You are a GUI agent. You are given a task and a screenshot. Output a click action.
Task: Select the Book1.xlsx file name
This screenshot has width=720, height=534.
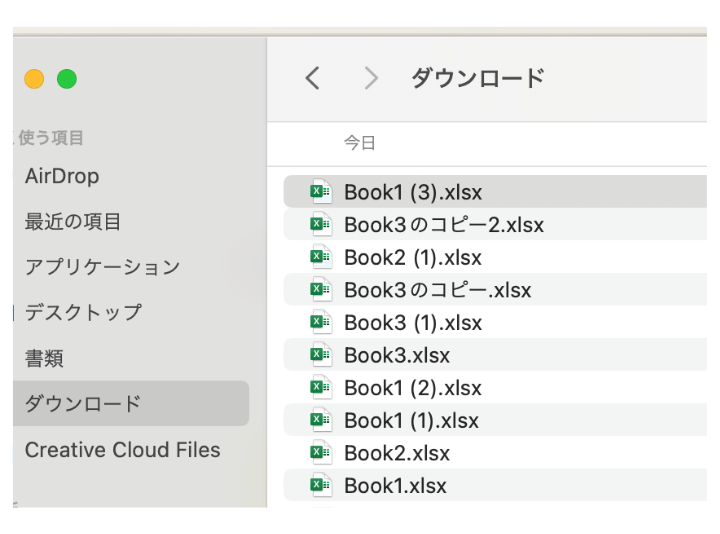[395, 486]
